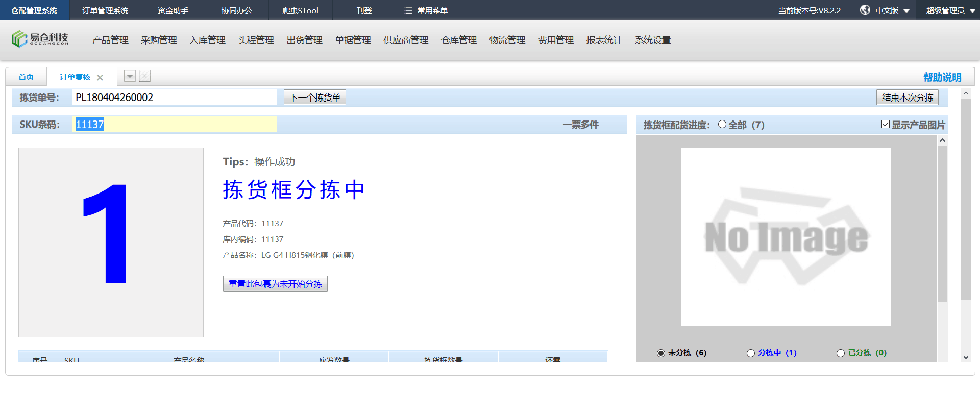The height and width of the screenshot is (411, 980).
Task: Click the close-all tabs X icon
Action: point(145,76)
